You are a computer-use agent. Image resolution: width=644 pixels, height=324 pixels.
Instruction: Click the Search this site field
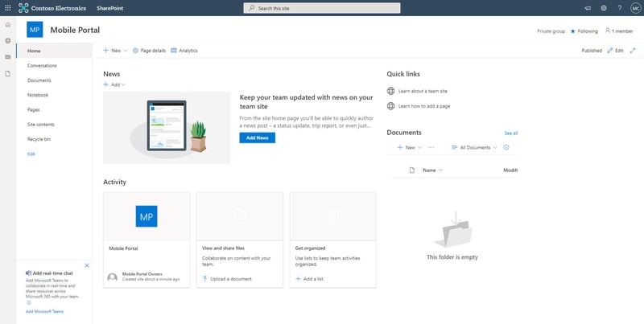pyautogui.click(x=321, y=8)
